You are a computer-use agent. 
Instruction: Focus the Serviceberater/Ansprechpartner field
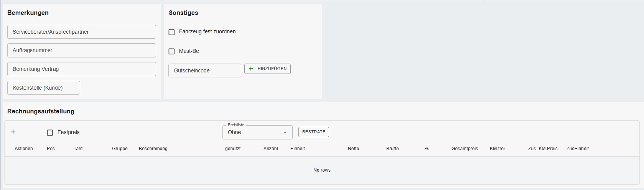pos(81,32)
